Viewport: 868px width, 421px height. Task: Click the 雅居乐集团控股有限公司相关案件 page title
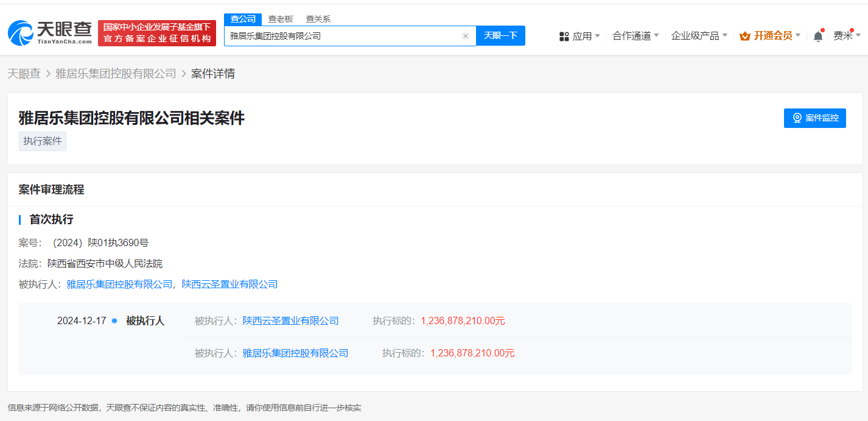coord(131,118)
